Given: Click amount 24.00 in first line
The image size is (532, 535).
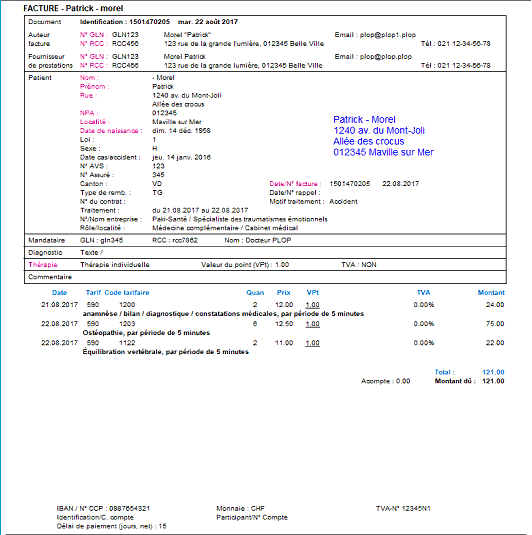Looking at the screenshot, I should (495, 305).
